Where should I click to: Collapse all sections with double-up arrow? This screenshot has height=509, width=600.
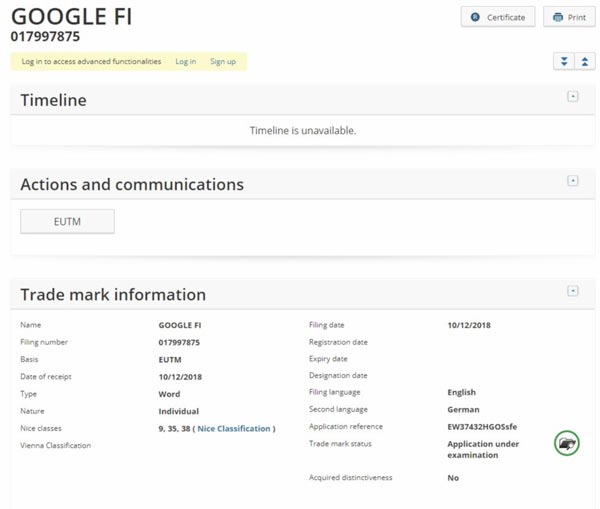click(x=585, y=61)
